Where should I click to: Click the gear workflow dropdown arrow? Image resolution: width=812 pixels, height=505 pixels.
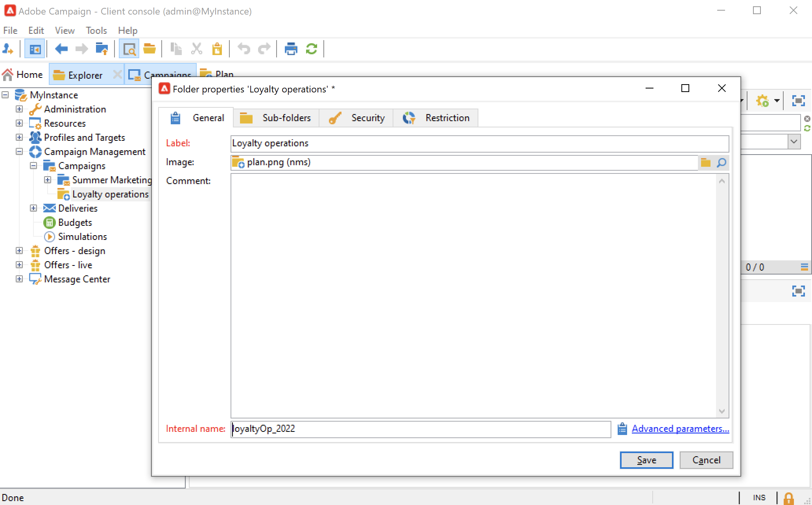click(777, 101)
